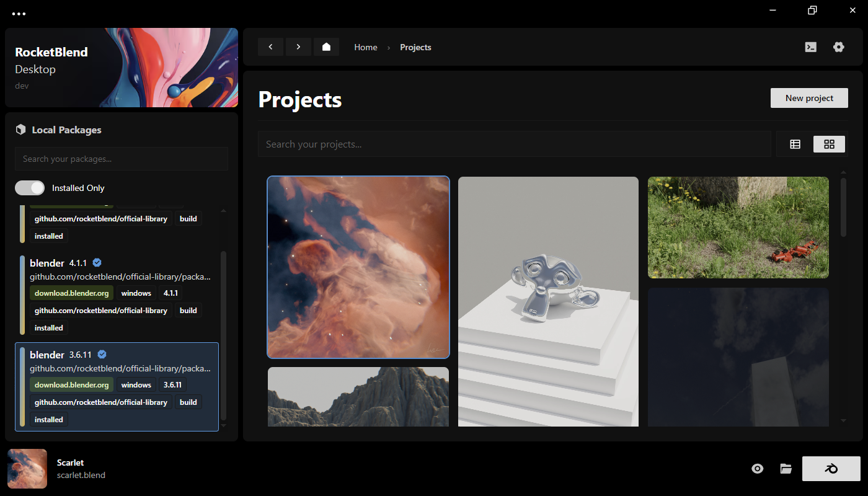This screenshot has height=496, width=868.
Task: Toggle the Installed Only switch
Action: [x=30, y=188]
